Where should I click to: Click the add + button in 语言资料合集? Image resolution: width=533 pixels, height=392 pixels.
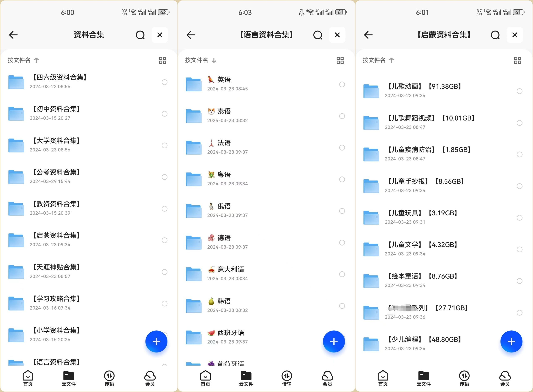tap(333, 341)
